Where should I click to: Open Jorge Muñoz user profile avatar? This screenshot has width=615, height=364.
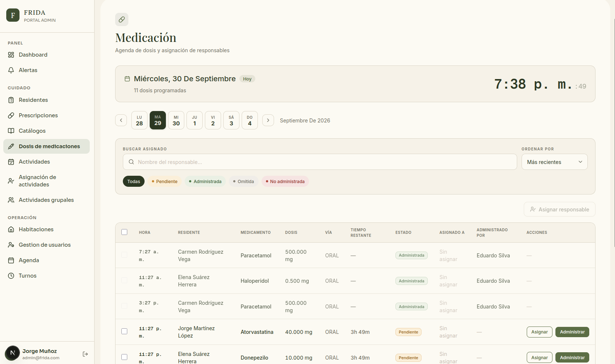(13, 353)
